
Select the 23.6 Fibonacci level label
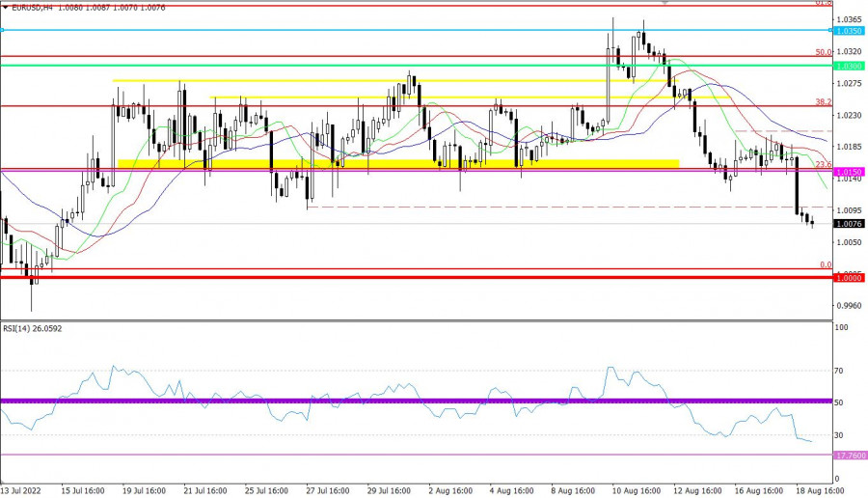tap(823, 165)
